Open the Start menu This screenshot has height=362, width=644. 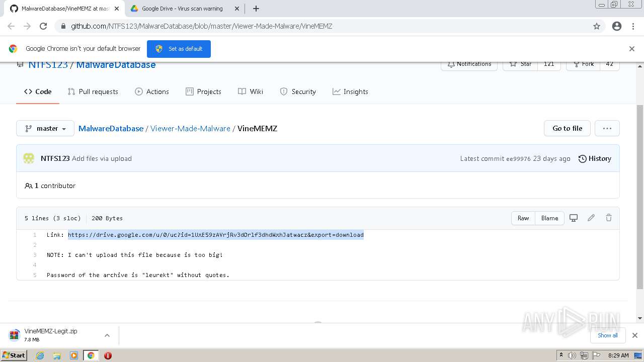click(14, 355)
